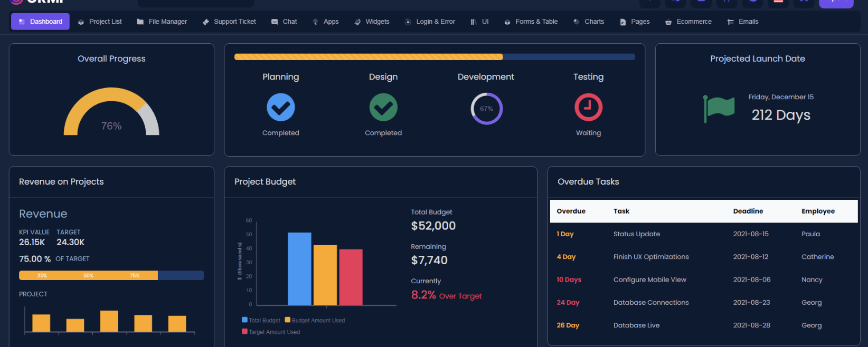Image resolution: width=868 pixels, height=347 pixels.
Task: Open the Dashboard menu item
Action: (x=40, y=22)
